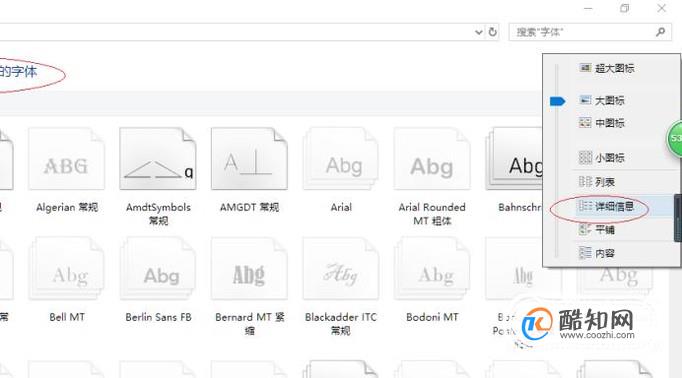Choose 平铺 view option

[597, 229]
